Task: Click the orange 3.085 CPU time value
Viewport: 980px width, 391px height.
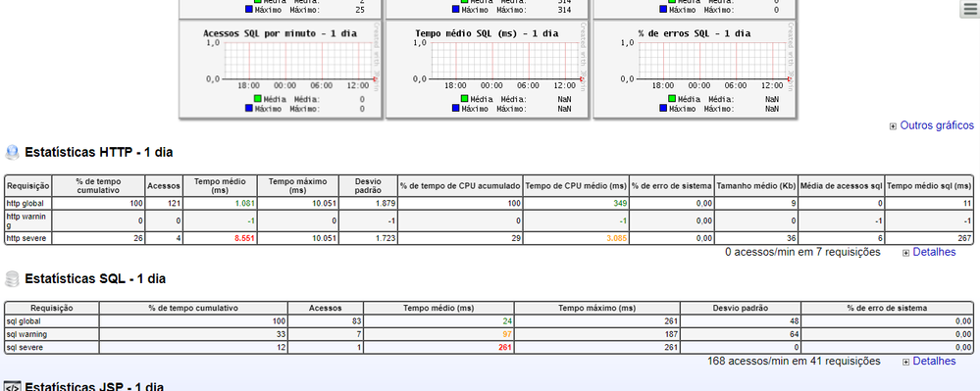Action: coord(616,238)
